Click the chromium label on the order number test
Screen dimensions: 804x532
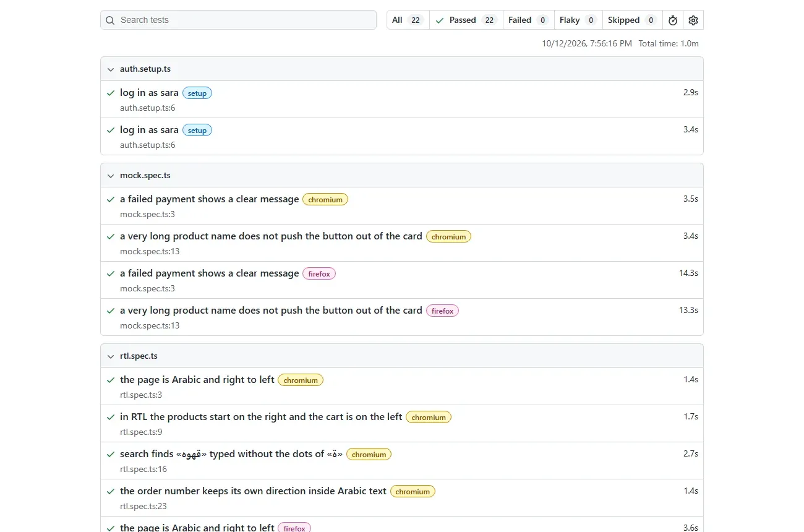coord(413,492)
